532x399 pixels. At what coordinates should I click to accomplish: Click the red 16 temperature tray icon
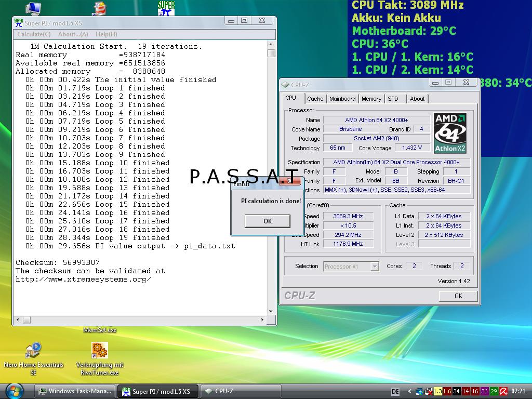pyautogui.click(x=475, y=391)
